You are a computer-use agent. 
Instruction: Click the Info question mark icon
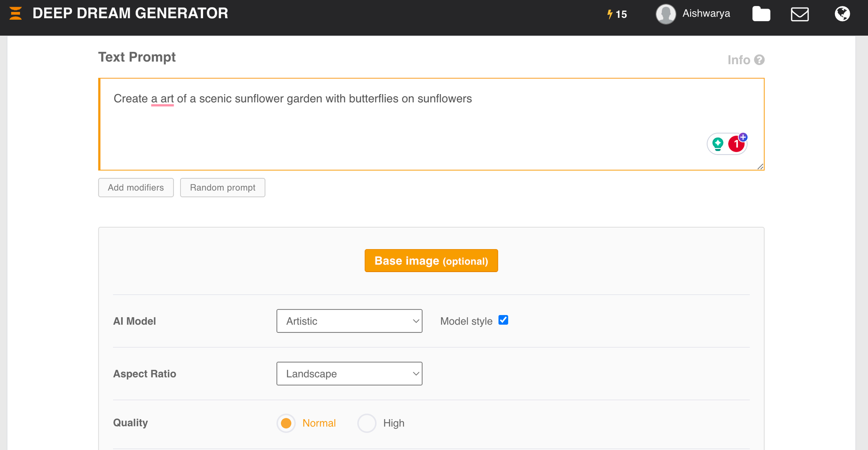click(x=759, y=60)
